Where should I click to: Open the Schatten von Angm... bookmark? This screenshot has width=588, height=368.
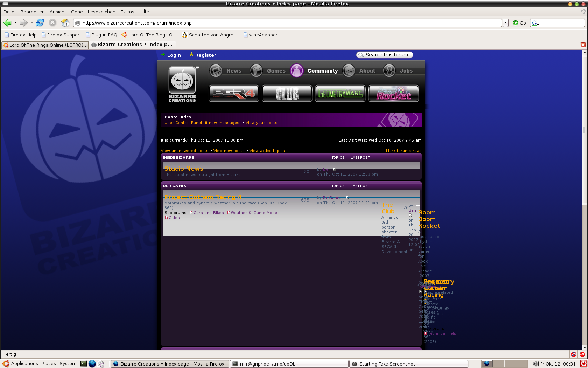(210, 35)
